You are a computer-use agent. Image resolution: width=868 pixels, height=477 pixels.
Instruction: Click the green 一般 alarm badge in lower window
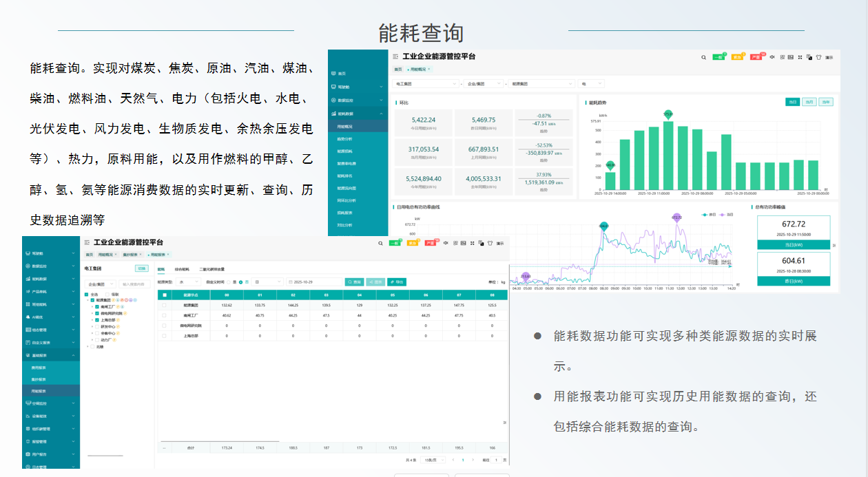click(x=395, y=243)
